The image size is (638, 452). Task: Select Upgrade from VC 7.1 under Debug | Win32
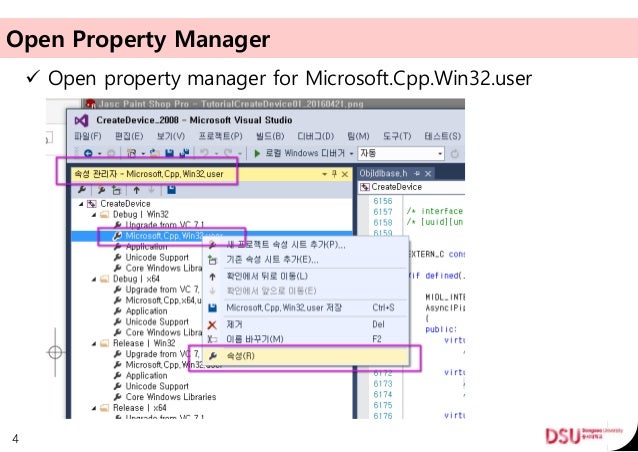coord(164,225)
